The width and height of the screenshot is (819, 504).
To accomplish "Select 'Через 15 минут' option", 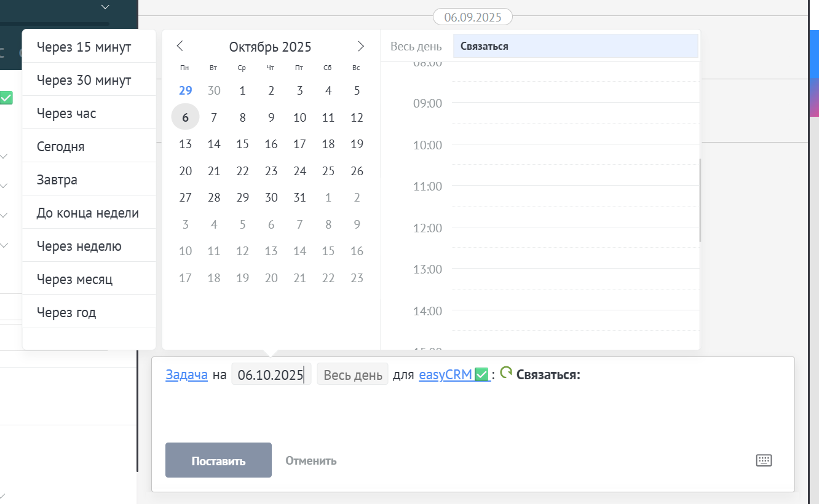I will pos(89,47).
